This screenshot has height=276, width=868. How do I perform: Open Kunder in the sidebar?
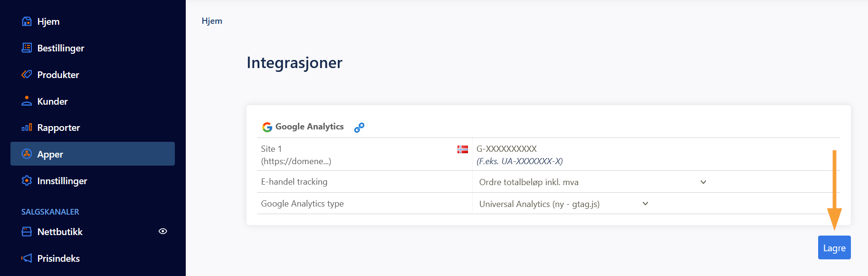(52, 101)
